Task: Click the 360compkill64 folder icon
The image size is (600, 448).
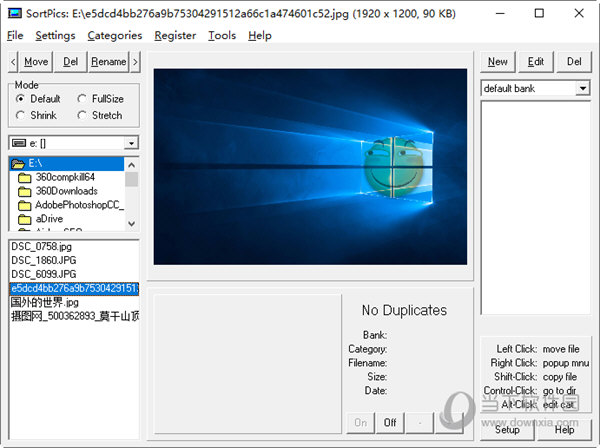Action: pos(24,178)
